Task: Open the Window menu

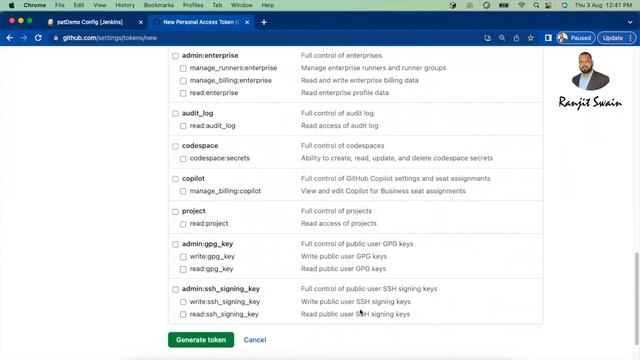Action: click(x=242, y=5)
